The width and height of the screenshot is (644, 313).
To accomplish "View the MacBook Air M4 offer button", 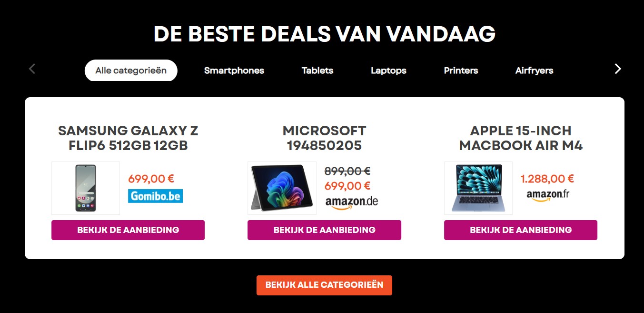I will tap(520, 230).
